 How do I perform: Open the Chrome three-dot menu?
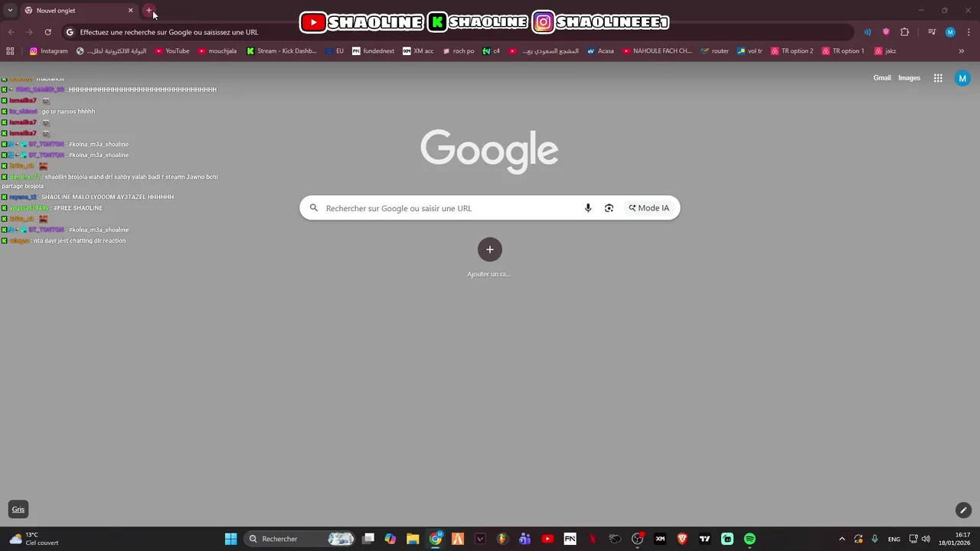tap(968, 32)
